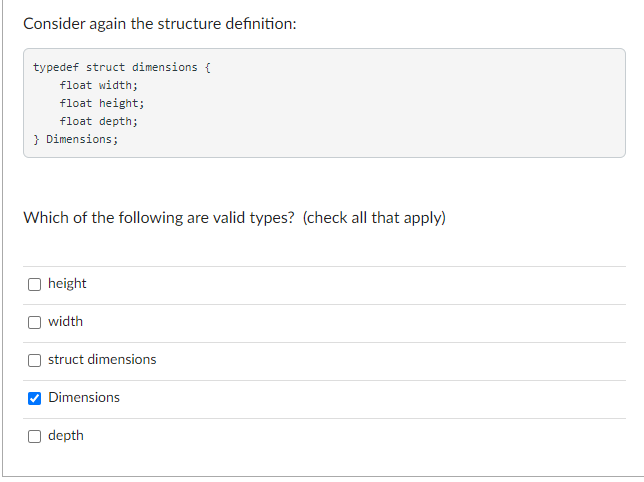Click the "Consider again the structure definition" text
The width and height of the screenshot is (644, 482).
[x=160, y=24]
